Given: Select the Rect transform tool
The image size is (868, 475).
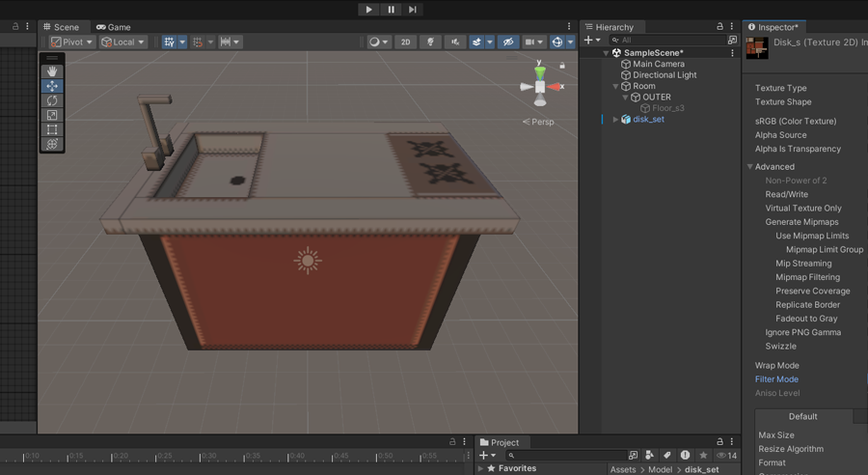Looking at the screenshot, I should click(52, 129).
